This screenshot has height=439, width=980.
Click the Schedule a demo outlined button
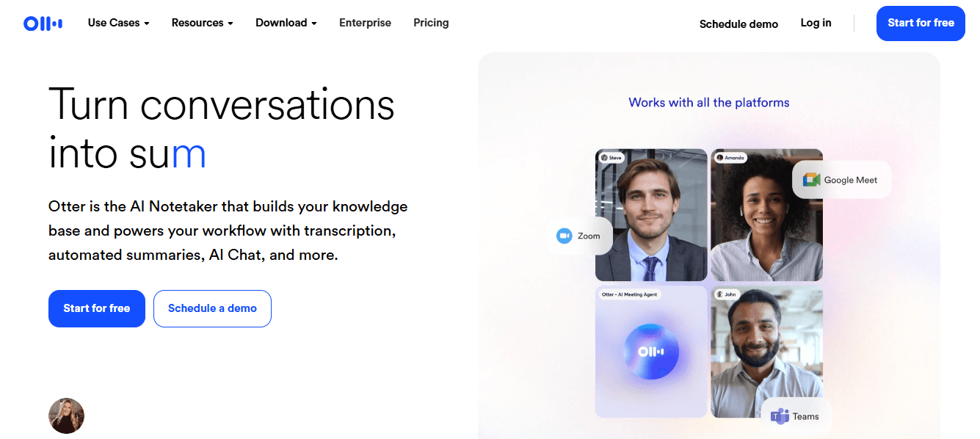tap(212, 308)
